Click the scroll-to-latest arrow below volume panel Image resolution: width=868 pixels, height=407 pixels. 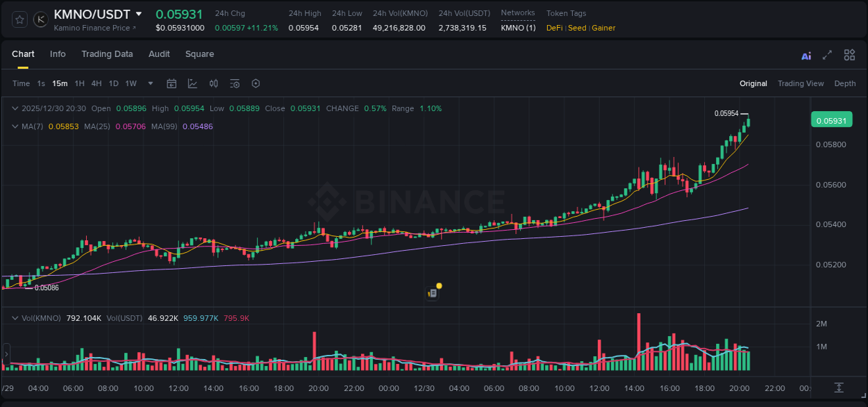tap(837, 388)
